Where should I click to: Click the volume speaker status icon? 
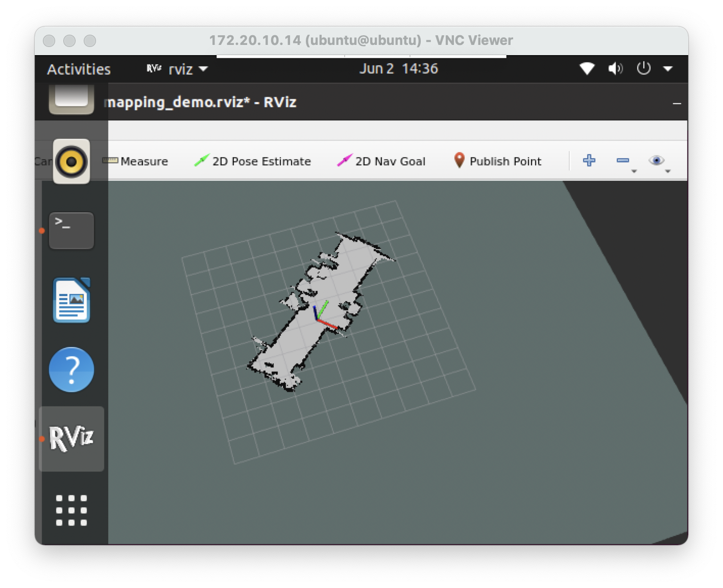(615, 68)
